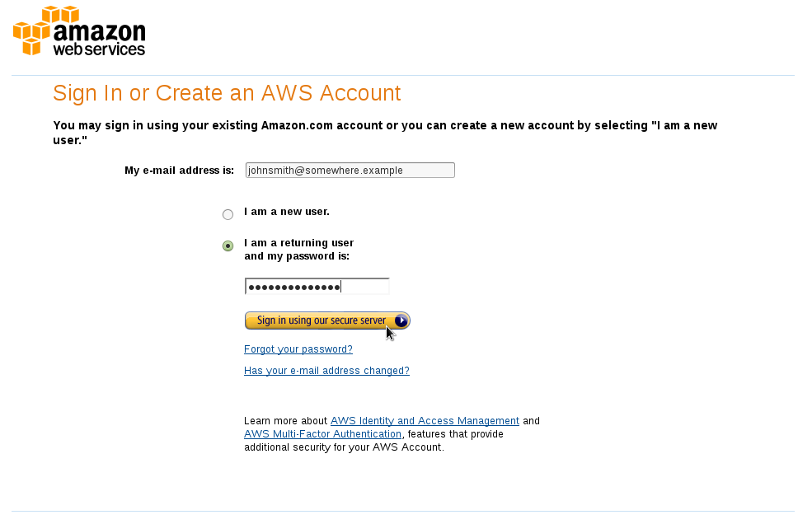The width and height of the screenshot is (812, 524).
Task: Open AWS Identity and Access Management link
Action: [x=425, y=421]
